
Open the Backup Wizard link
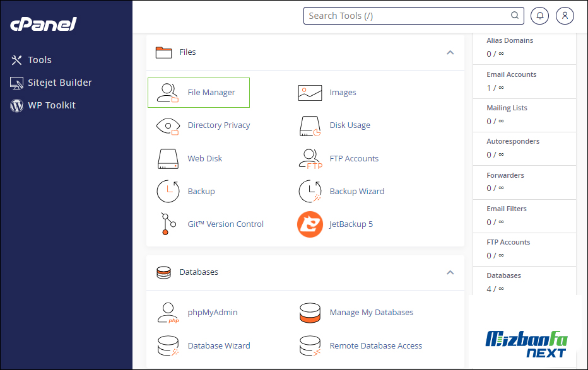point(356,192)
